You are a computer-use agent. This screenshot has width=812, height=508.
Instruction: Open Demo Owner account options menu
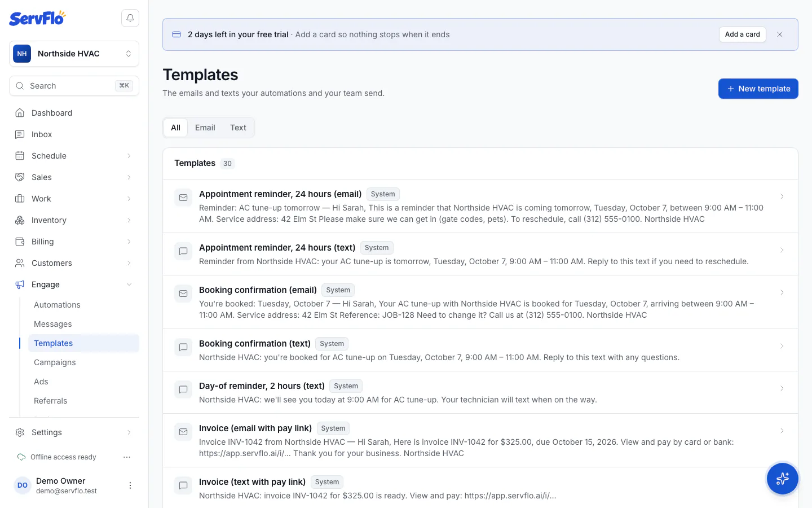click(130, 485)
